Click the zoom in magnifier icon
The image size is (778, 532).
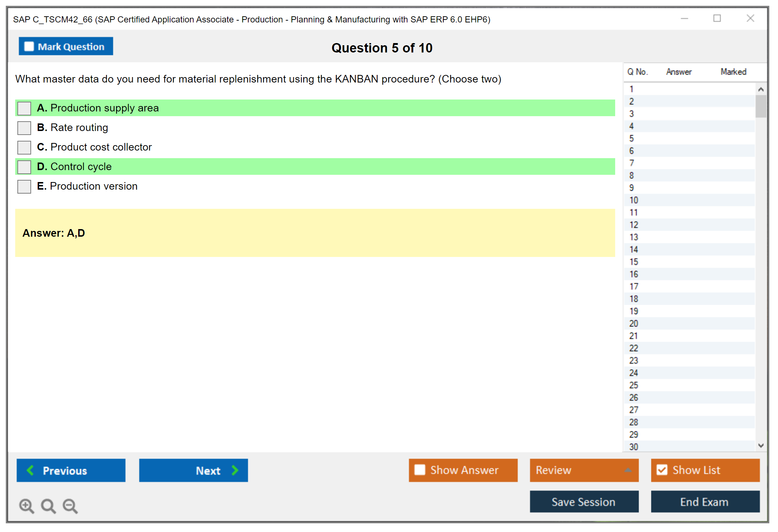click(x=26, y=506)
